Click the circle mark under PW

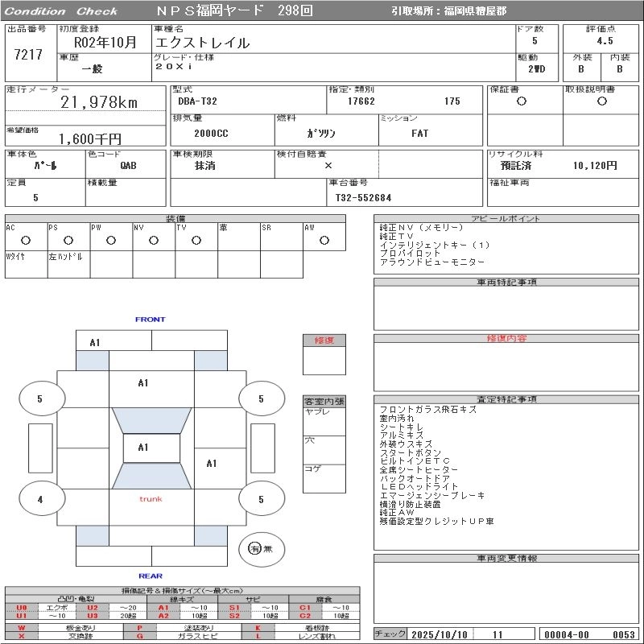click(x=111, y=240)
